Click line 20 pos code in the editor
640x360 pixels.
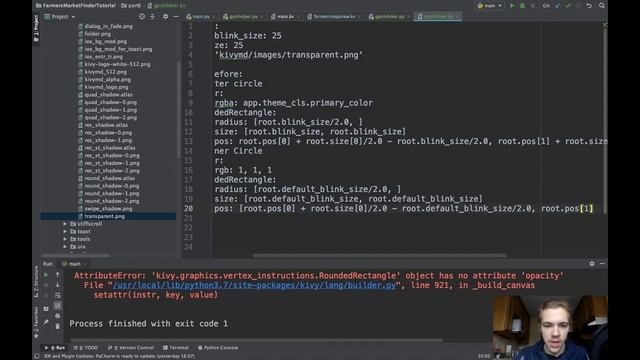(x=403, y=209)
